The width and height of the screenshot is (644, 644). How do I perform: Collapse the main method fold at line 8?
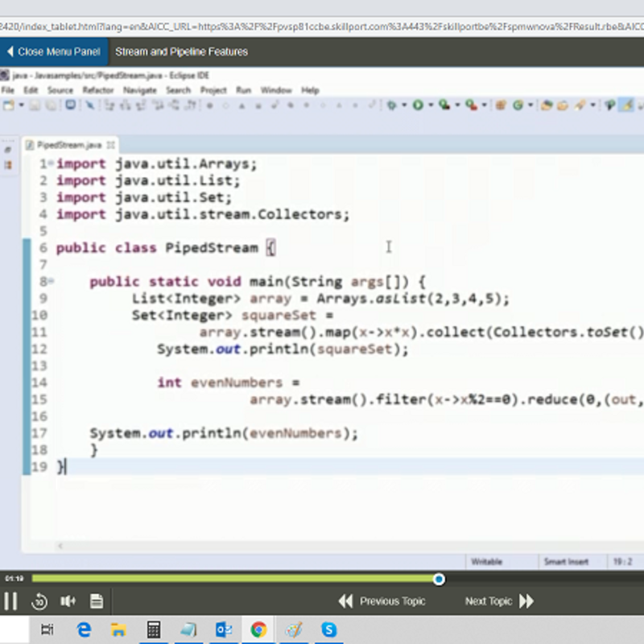point(51,281)
